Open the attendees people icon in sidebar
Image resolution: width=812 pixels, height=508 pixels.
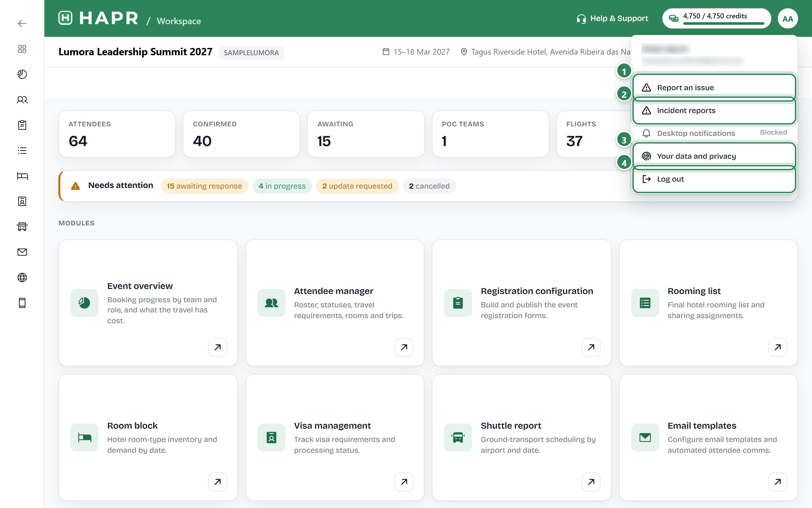coord(22,100)
